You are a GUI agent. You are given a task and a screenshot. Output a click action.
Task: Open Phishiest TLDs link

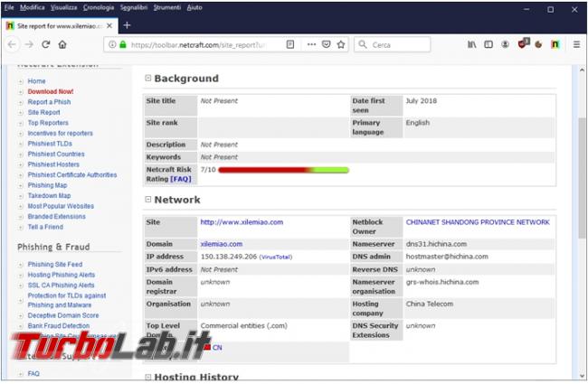click(x=50, y=144)
